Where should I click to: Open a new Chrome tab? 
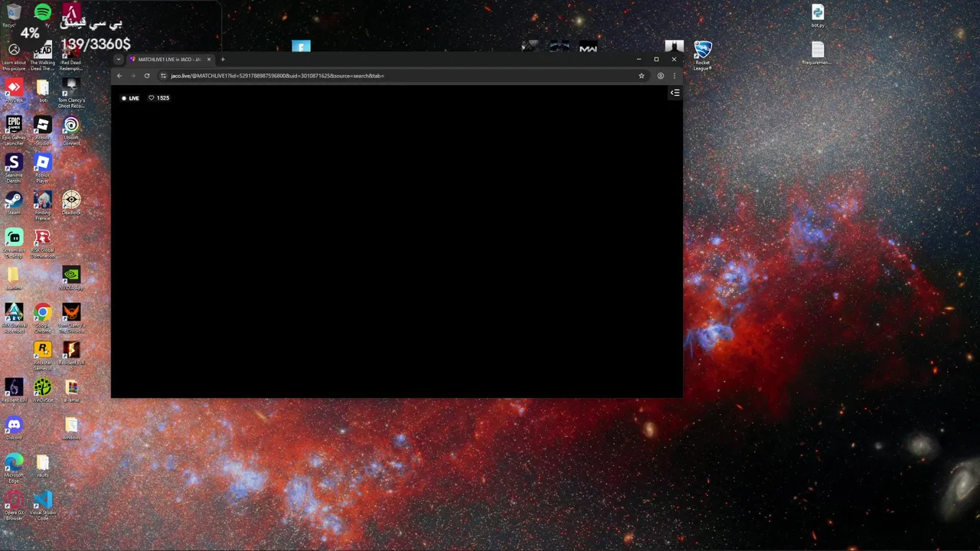(x=223, y=59)
